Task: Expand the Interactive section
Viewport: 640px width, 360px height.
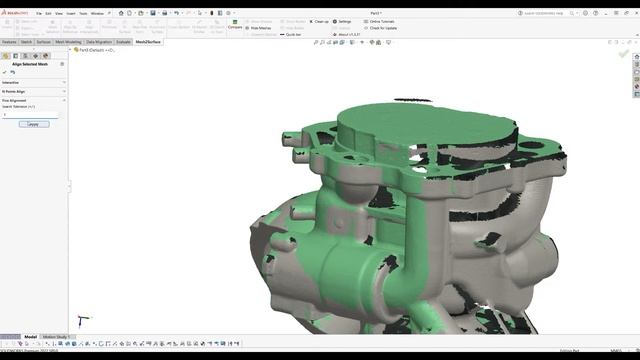Action: pos(33,82)
